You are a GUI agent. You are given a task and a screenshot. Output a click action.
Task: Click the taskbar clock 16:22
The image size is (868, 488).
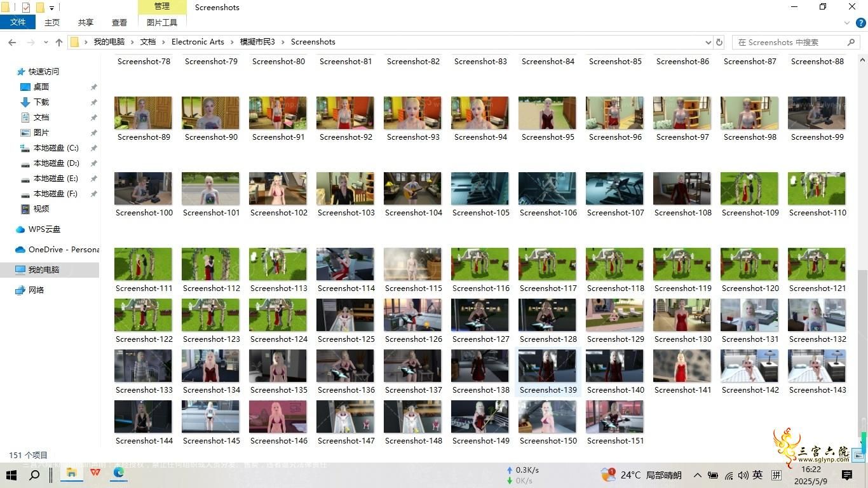tap(811, 470)
